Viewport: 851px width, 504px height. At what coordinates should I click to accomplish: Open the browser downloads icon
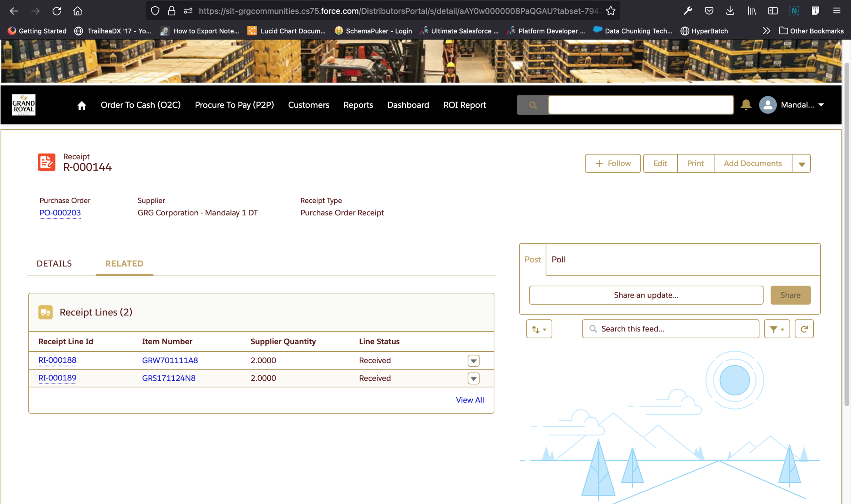[x=730, y=11]
